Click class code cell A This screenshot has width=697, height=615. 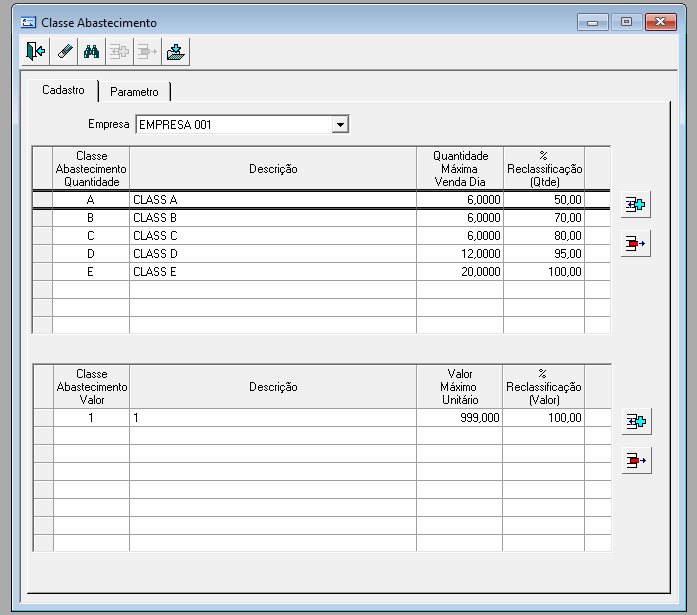coord(91,200)
